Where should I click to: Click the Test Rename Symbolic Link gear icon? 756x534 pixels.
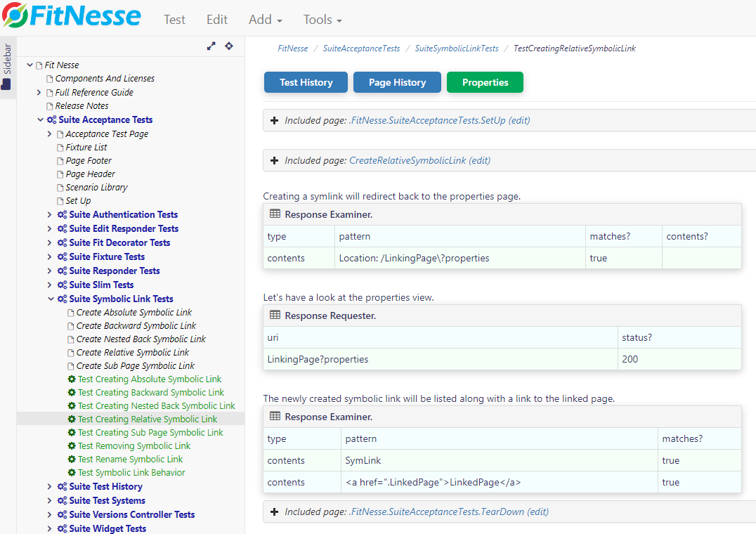point(72,460)
